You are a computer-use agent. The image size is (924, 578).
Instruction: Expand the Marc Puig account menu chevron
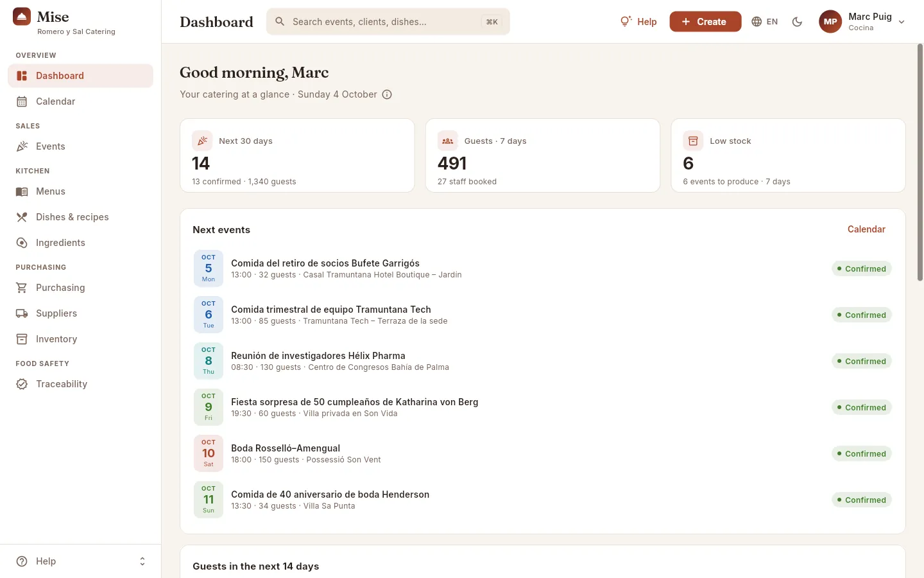tap(902, 22)
